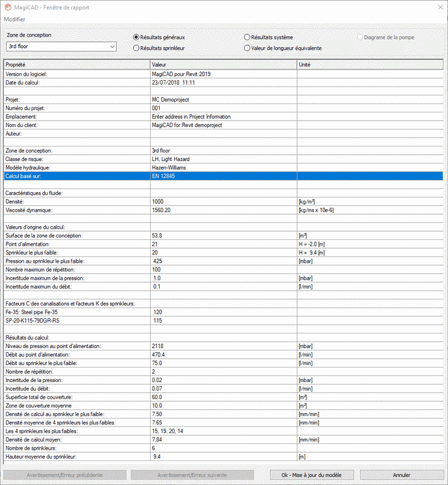
Task: Click the Unité column header
Action: [370, 64]
